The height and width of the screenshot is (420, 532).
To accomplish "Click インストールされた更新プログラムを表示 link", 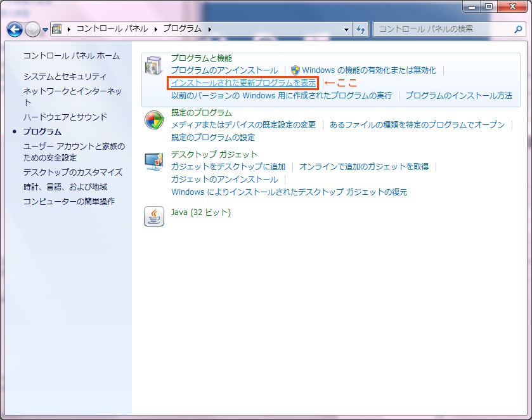I will point(243,82).
